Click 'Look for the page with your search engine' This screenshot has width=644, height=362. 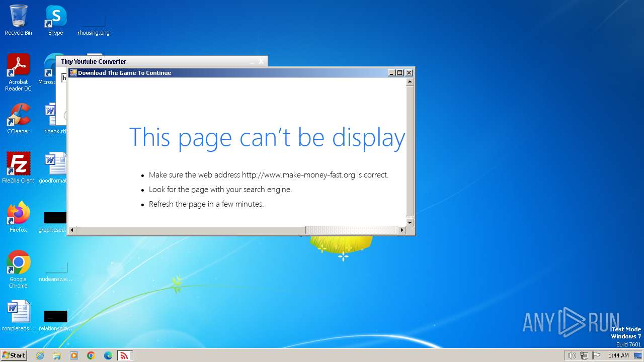tap(220, 190)
